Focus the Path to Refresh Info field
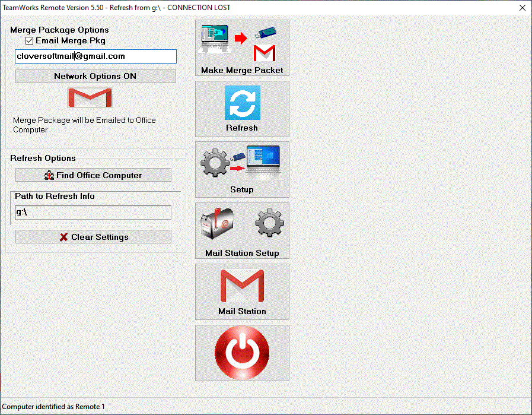Image resolution: width=532 pixels, height=415 pixels. tap(93, 213)
